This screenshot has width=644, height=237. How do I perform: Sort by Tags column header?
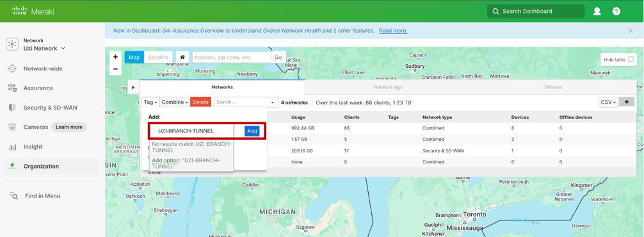393,117
